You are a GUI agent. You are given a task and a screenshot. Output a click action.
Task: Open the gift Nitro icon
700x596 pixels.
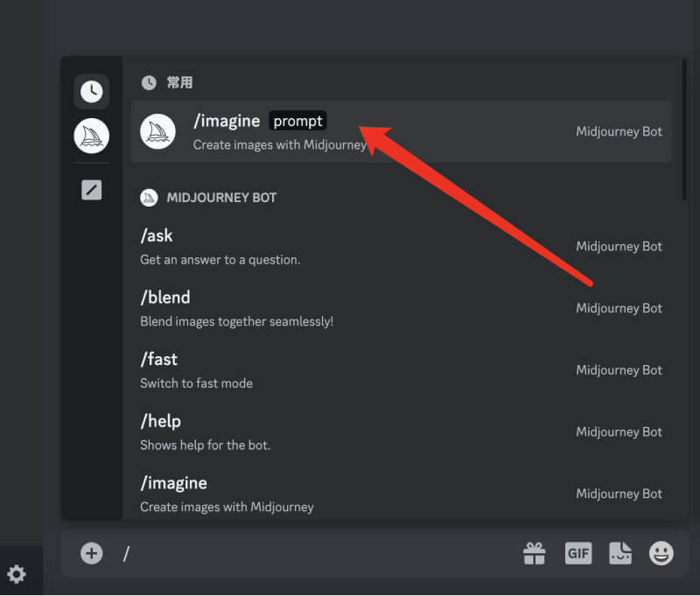pos(535,554)
